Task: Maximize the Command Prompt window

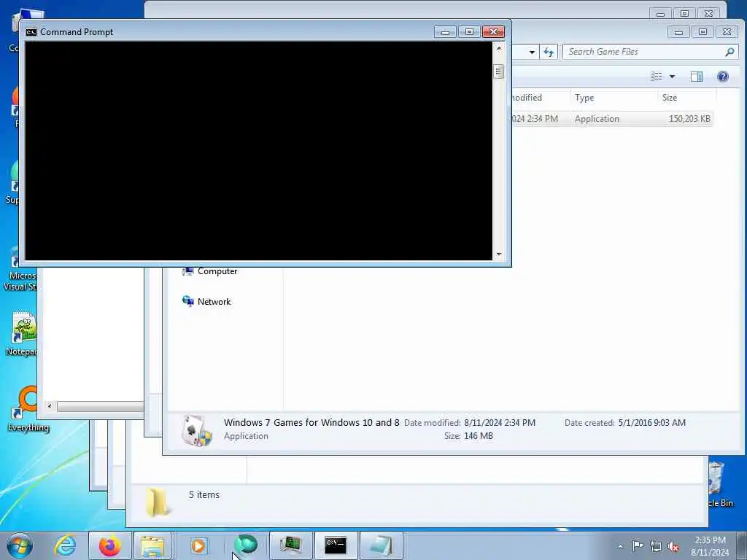Action: 469,32
